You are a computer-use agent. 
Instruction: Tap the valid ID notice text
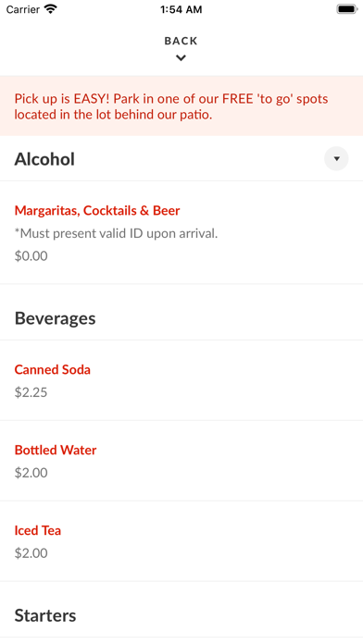click(x=116, y=233)
